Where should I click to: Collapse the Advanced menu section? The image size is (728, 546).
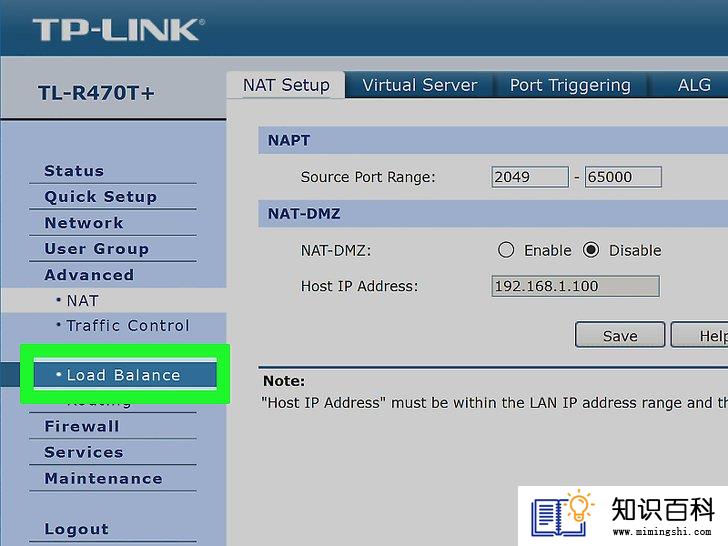[89, 275]
